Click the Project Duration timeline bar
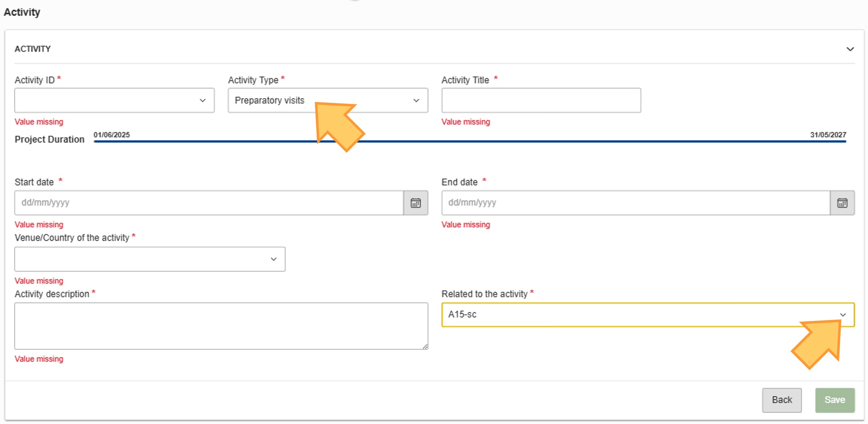 470,141
